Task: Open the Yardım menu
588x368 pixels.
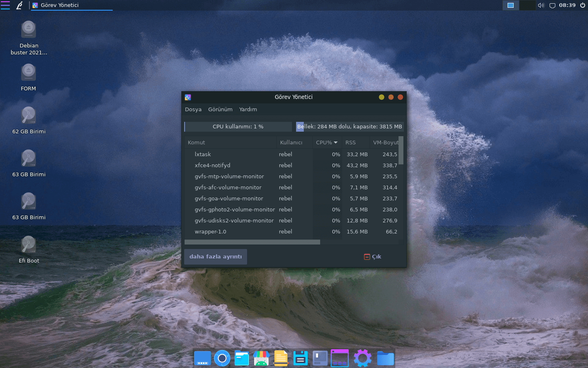Action: pyautogui.click(x=248, y=110)
